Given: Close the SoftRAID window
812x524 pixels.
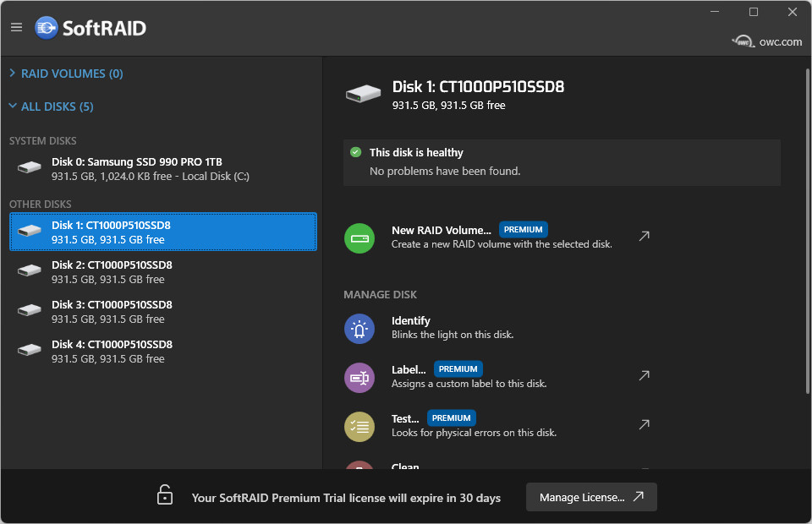Looking at the screenshot, I should [x=793, y=11].
